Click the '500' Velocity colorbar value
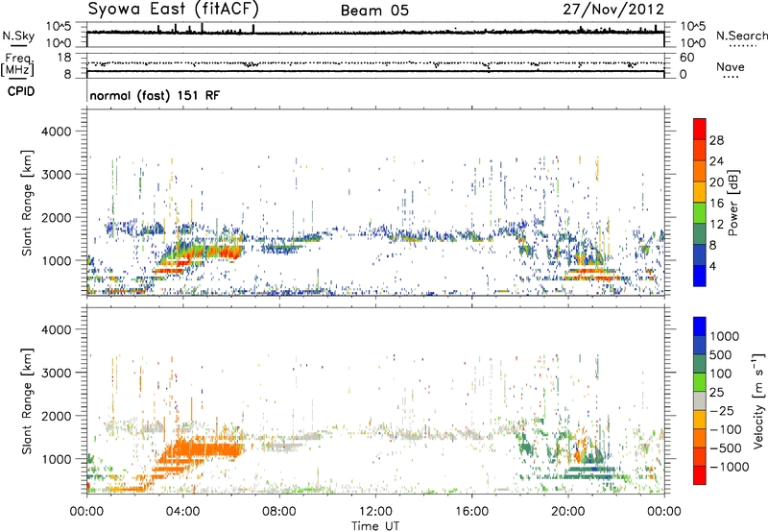Image resolution: width=768 pixels, height=532 pixels. point(720,355)
